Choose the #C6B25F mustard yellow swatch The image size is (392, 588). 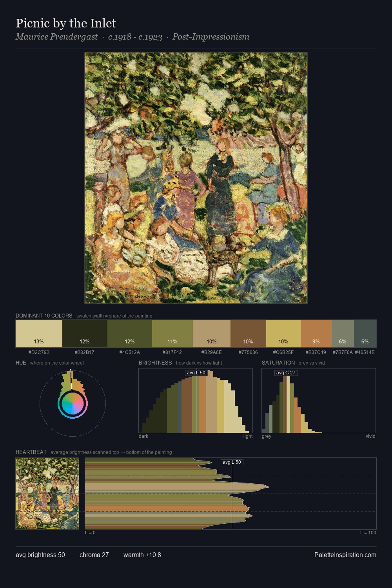(x=283, y=334)
